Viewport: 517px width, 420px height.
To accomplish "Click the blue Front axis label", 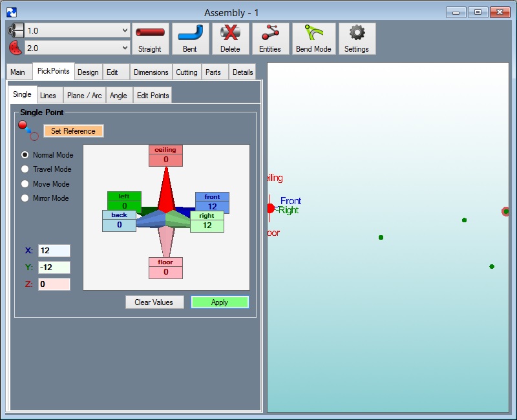I will pos(290,201).
